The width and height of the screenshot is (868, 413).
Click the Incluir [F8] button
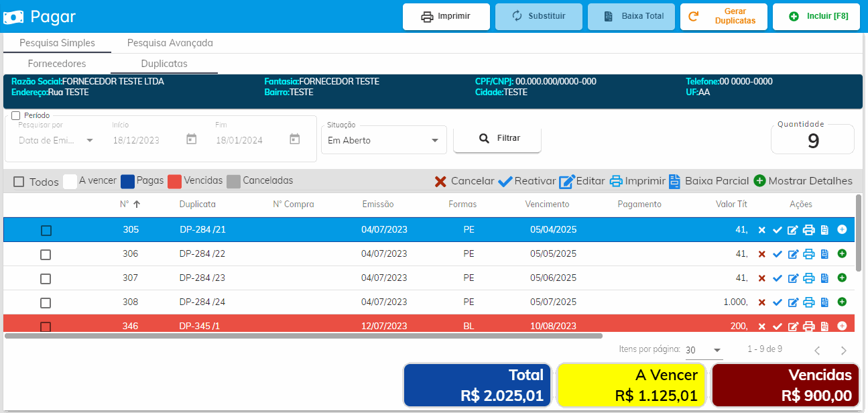(816, 16)
